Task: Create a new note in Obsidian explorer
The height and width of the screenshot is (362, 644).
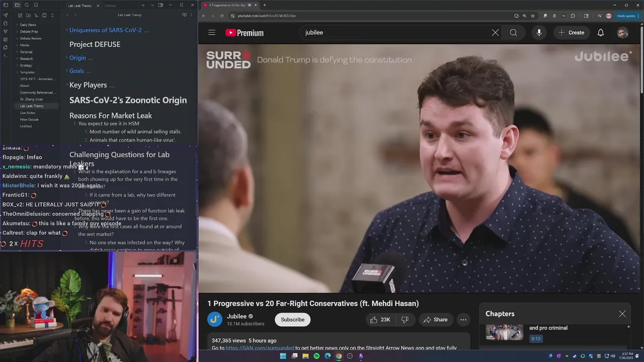Action: [x=20, y=16]
